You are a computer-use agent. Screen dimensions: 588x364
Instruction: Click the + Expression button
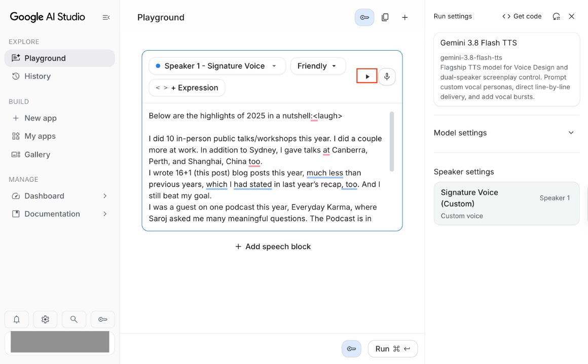coord(187,88)
